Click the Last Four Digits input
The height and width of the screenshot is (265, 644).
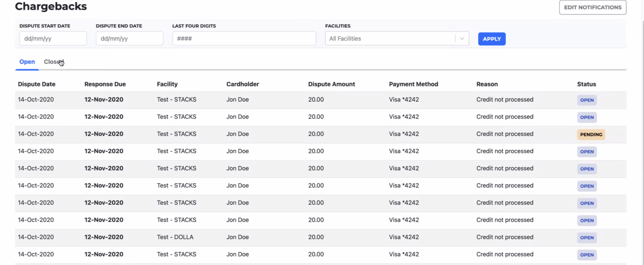pos(244,39)
